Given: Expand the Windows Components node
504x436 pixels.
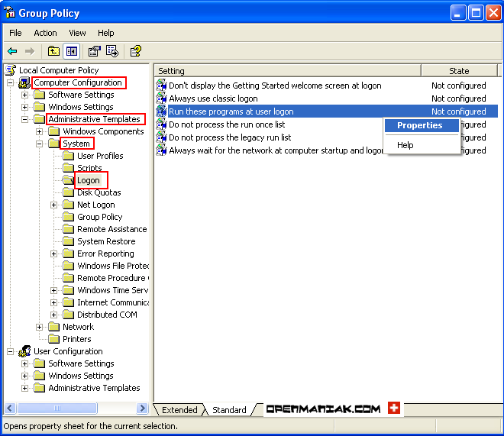Looking at the screenshot, I should pos(39,132).
